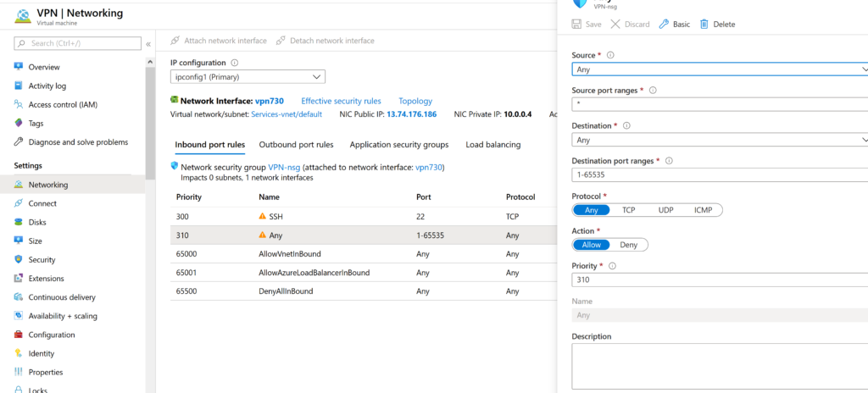Switch to Outbound port rules tab

[x=296, y=145]
